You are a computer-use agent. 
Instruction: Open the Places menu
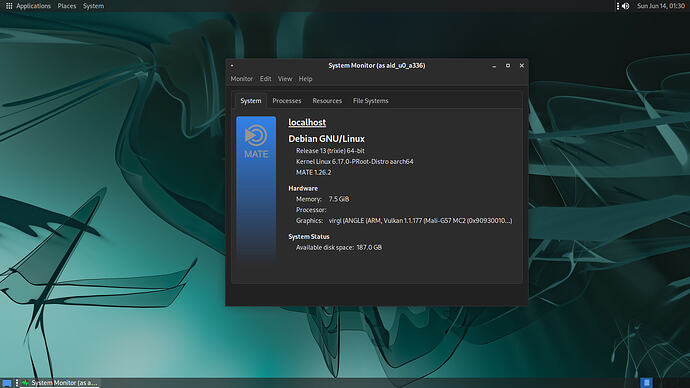point(67,6)
